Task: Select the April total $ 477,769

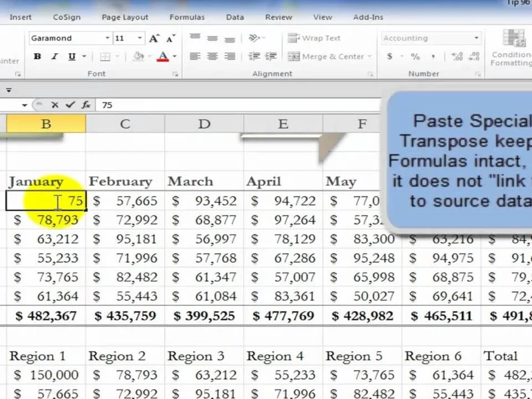Action: coord(284,316)
